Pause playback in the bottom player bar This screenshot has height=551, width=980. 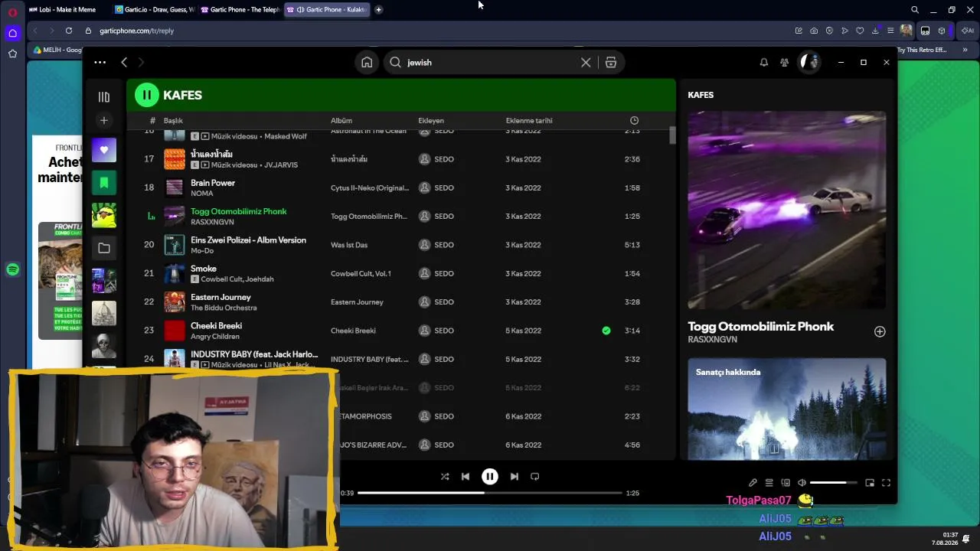tap(490, 477)
